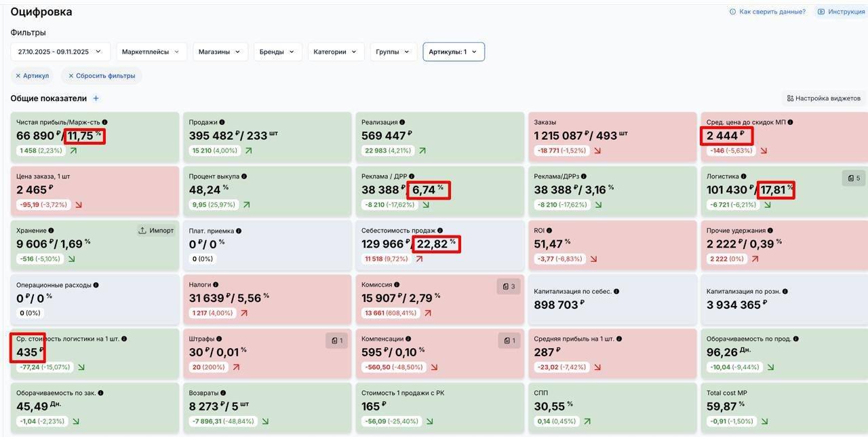Open Настройка виджетов settings
Screen dimensions: 868x437
(x=823, y=98)
